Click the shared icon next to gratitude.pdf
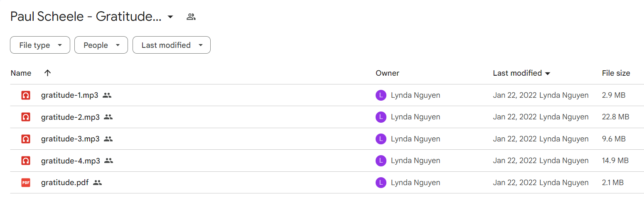The image size is (644, 208). coord(98,182)
